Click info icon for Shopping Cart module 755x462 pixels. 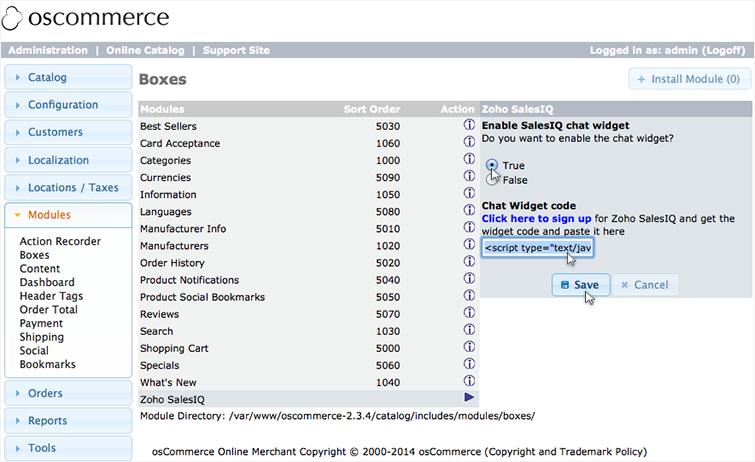click(469, 347)
